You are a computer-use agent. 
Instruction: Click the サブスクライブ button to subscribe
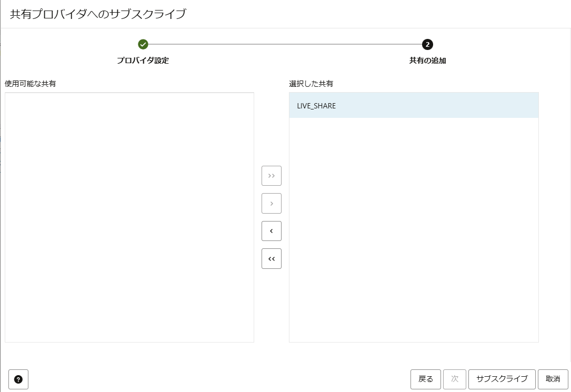(x=502, y=379)
